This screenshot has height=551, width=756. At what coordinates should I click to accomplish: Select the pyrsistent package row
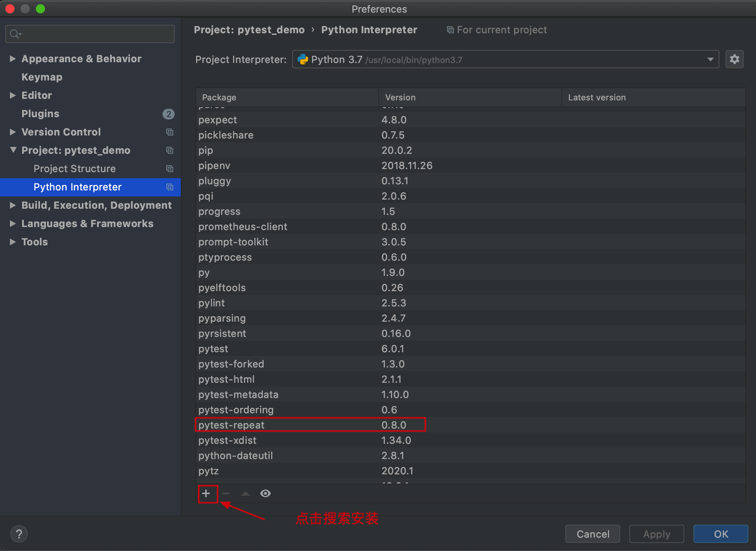tap(471, 333)
